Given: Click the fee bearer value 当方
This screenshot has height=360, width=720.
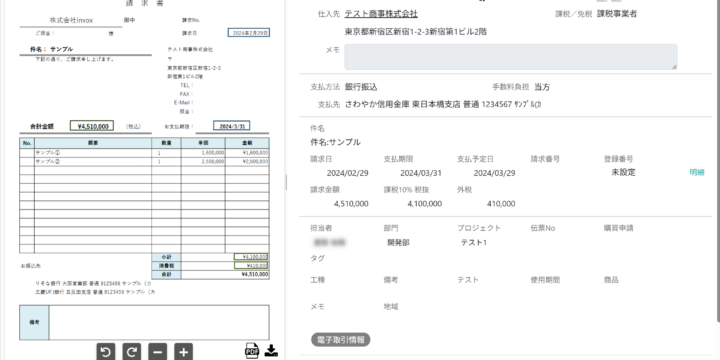Looking at the screenshot, I should point(542,87).
